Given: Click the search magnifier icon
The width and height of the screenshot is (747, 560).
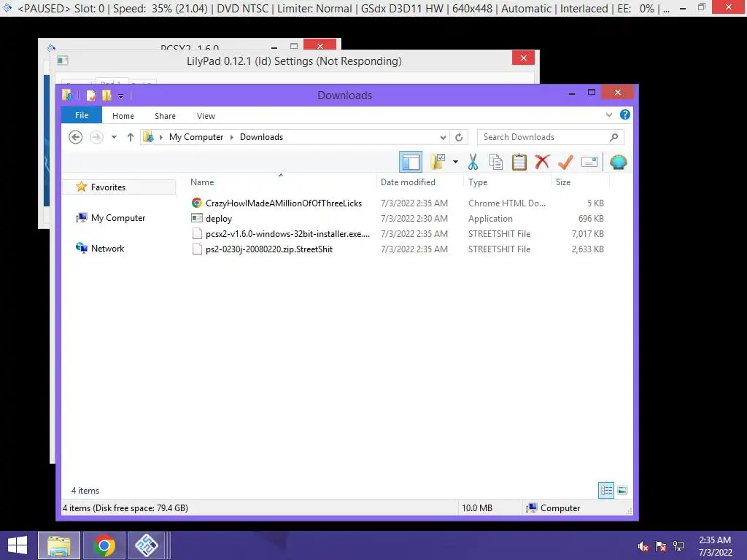Looking at the screenshot, I should pos(614,137).
